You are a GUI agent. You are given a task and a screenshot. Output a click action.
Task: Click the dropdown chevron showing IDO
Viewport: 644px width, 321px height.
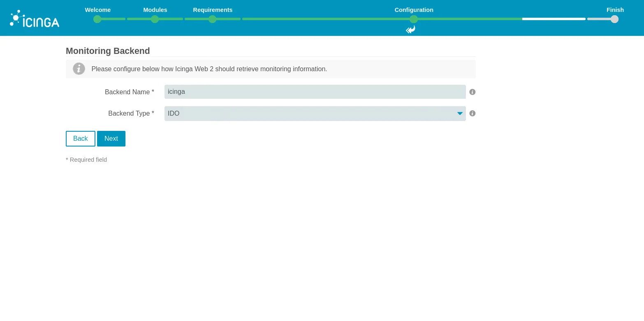pos(460,114)
